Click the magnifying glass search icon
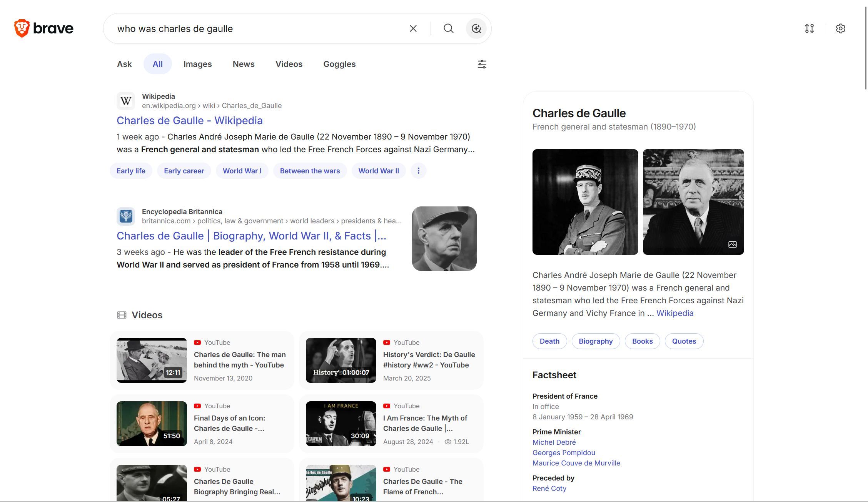Screen dimensions: 868x502 tap(448, 28)
